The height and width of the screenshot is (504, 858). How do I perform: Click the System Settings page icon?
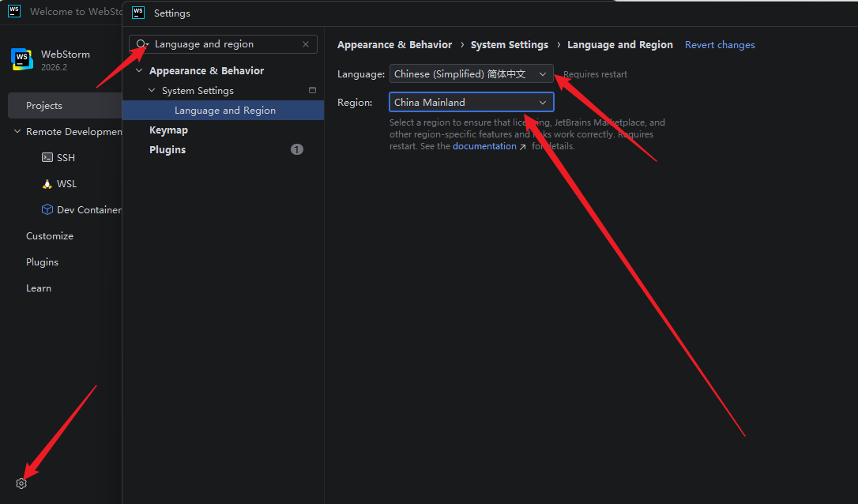pyautogui.click(x=312, y=90)
